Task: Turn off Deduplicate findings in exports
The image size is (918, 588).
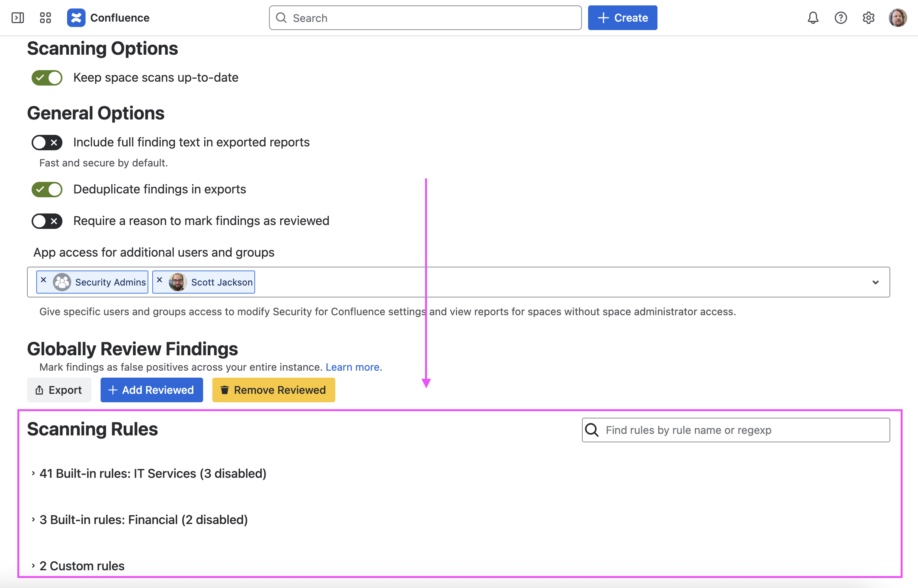Action: [47, 190]
